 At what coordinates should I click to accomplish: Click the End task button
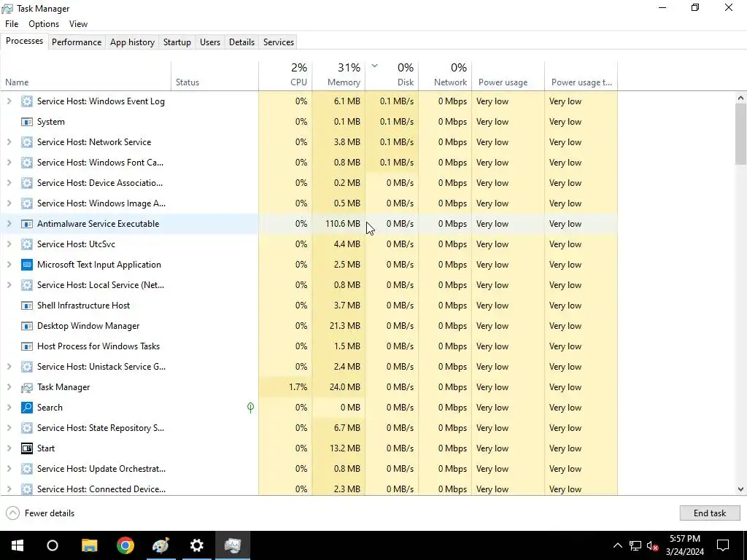click(710, 513)
